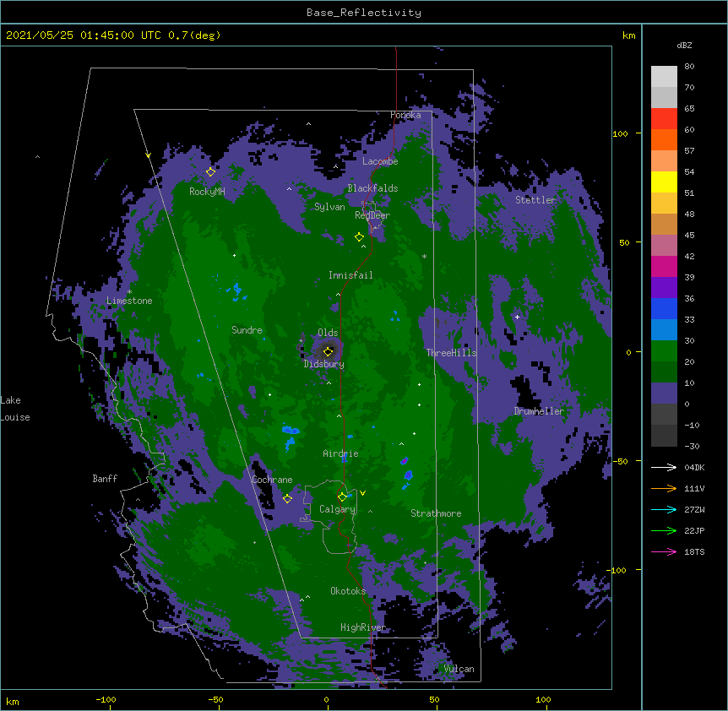Click the Strathmore city label

[x=436, y=513]
